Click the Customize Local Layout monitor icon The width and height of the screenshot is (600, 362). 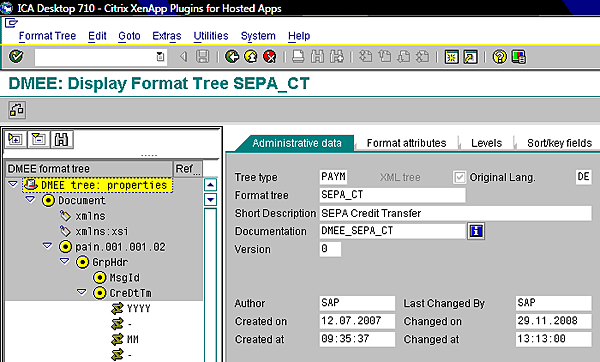518,57
